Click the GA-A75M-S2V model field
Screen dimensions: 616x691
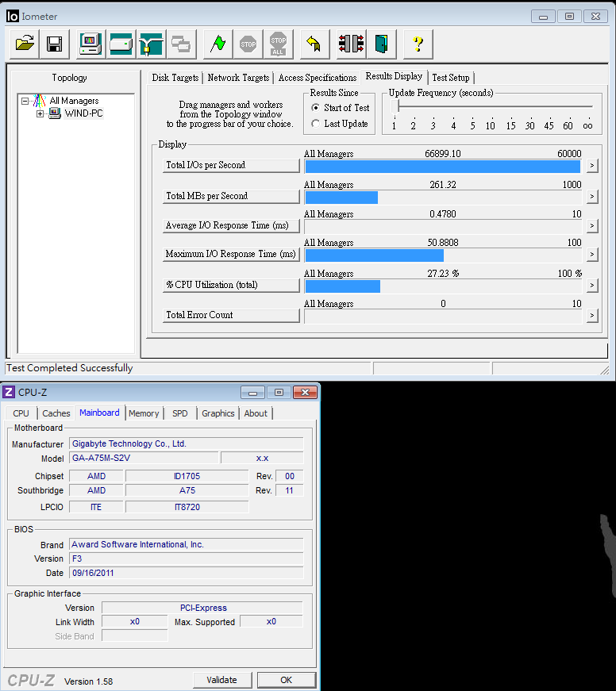144,458
